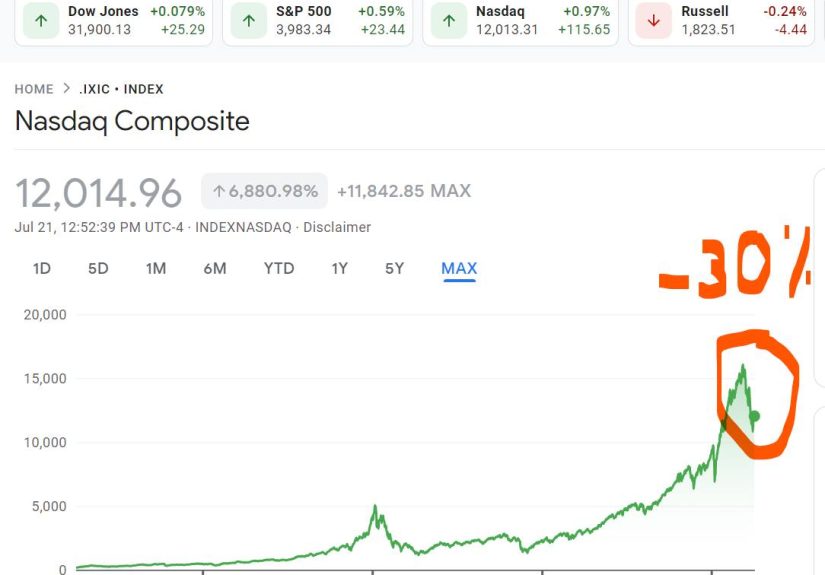Select the MAX time range tab
The height and width of the screenshot is (575, 825).
click(x=459, y=268)
